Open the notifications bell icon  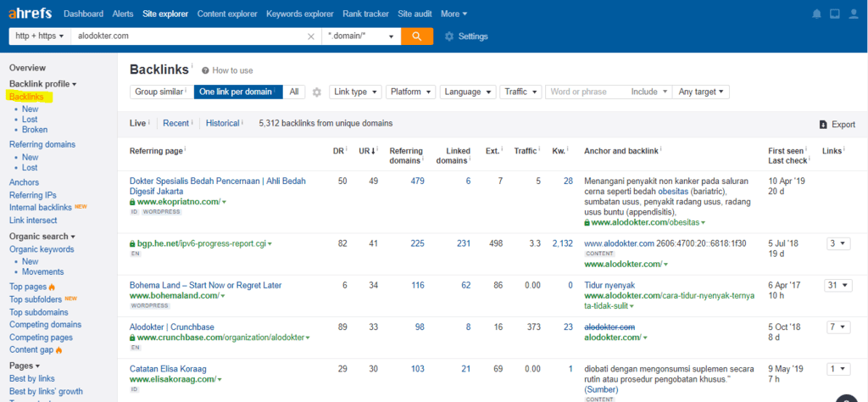point(816,14)
